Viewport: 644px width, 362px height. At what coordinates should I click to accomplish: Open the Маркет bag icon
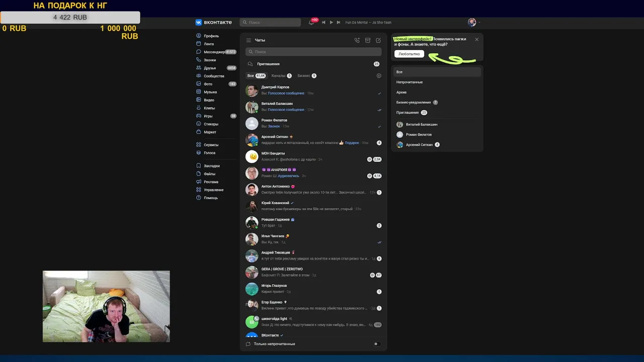click(199, 132)
